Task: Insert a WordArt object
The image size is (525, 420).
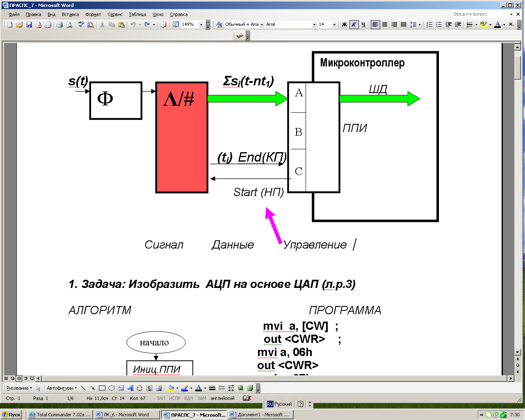Action: [130, 388]
